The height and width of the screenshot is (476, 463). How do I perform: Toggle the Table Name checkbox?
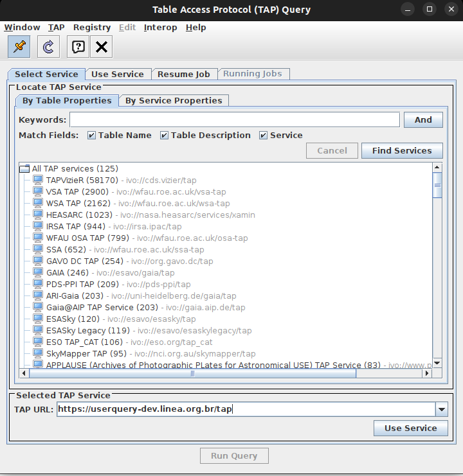[x=92, y=136]
